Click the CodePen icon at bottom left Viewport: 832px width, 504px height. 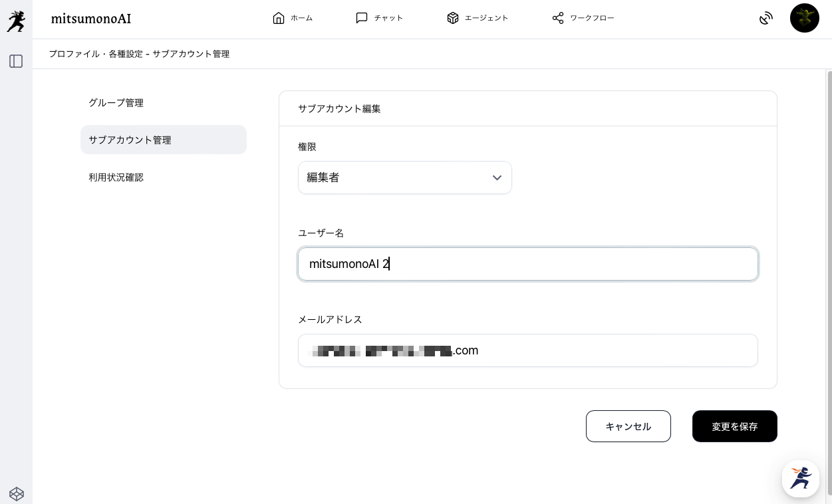[x=17, y=493]
